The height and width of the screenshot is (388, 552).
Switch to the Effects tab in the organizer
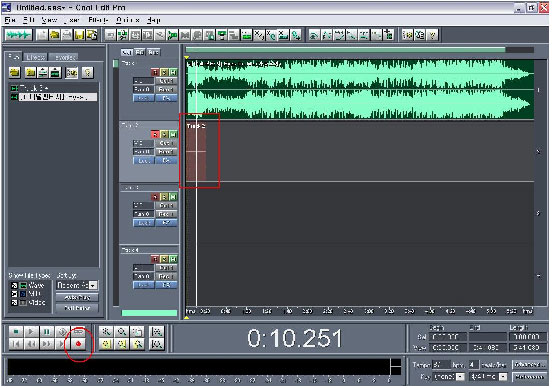[36, 57]
